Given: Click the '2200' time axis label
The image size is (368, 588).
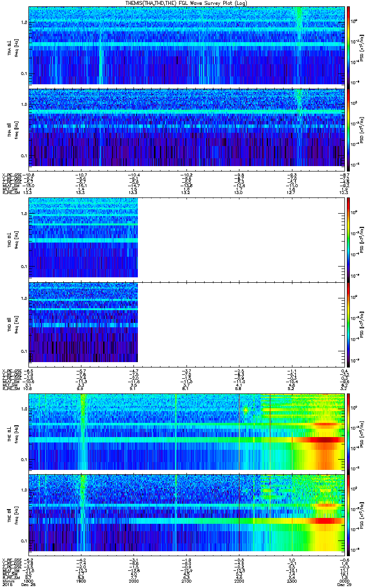Looking at the screenshot, I should click(x=238, y=581).
